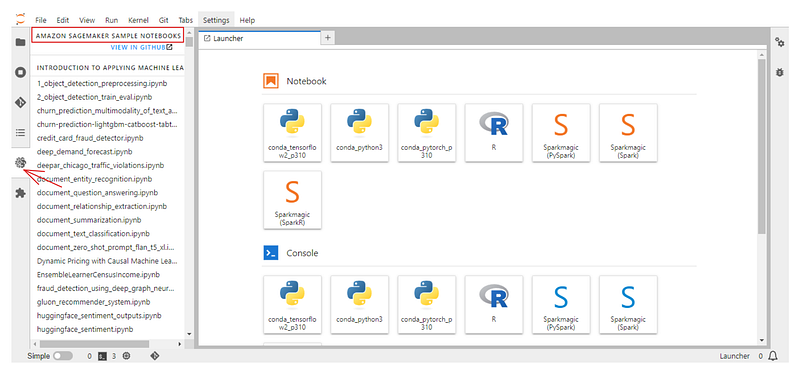This screenshot has height=374, width=800.
Task: Open EnsembleLearnerCensusIncome.ipynb
Action: pyautogui.click(x=98, y=275)
